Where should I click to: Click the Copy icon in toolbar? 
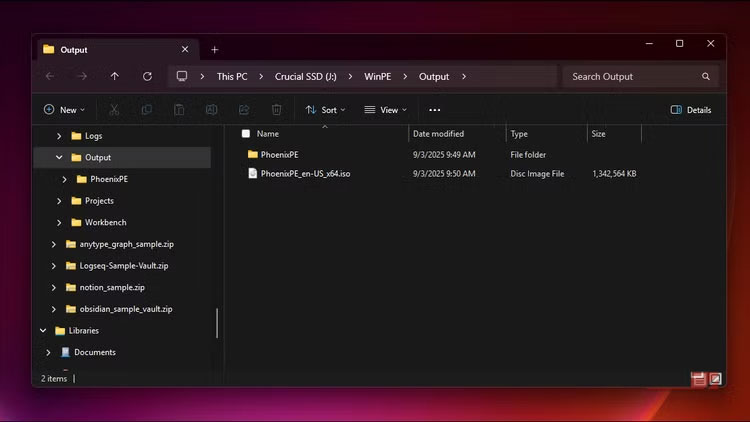(146, 110)
